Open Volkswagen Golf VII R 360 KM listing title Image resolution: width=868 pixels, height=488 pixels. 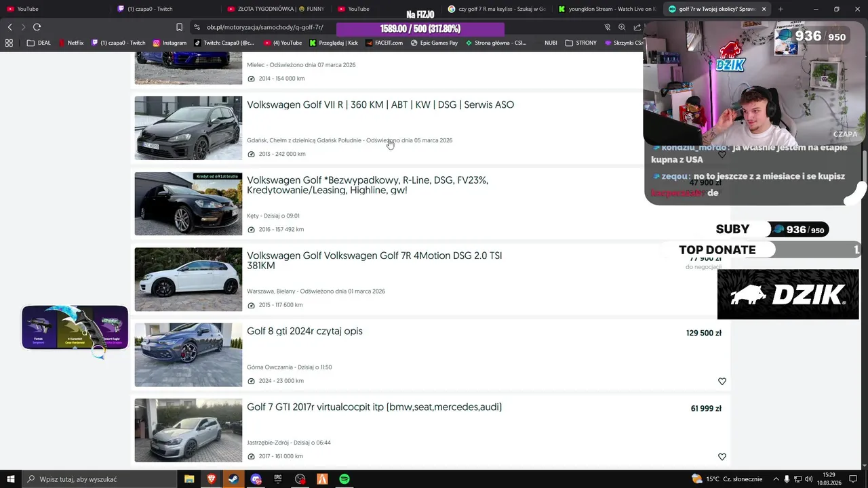tap(380, 105)
